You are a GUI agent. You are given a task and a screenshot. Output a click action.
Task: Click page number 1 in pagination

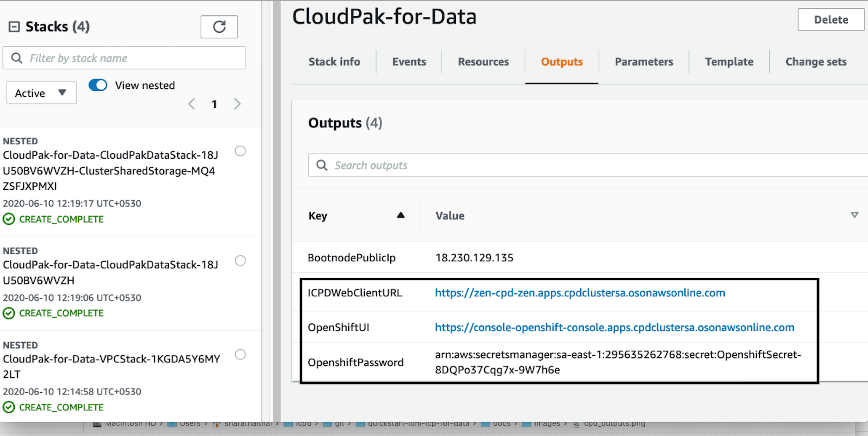pos(214,104)
